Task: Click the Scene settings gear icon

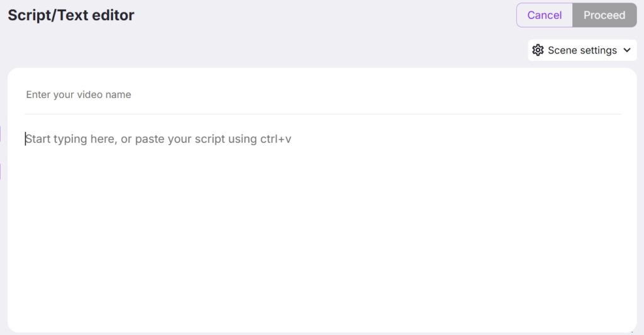Action: pyautogui.click(x=538, y=50)
